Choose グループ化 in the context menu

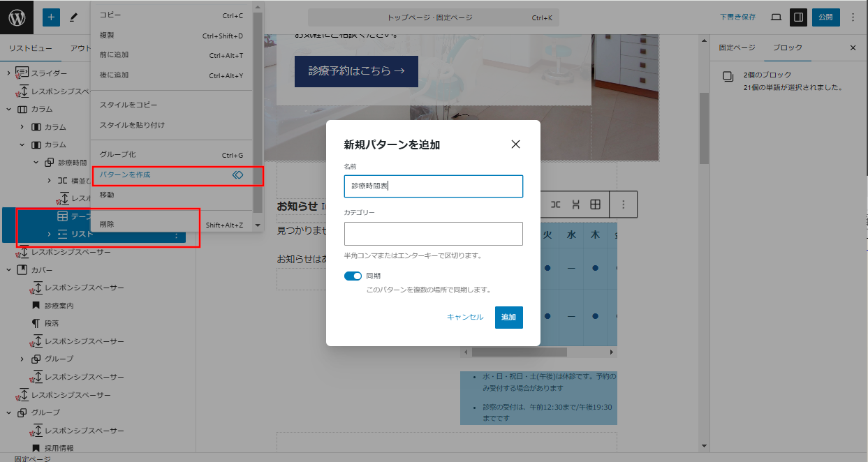coord(117,155)
